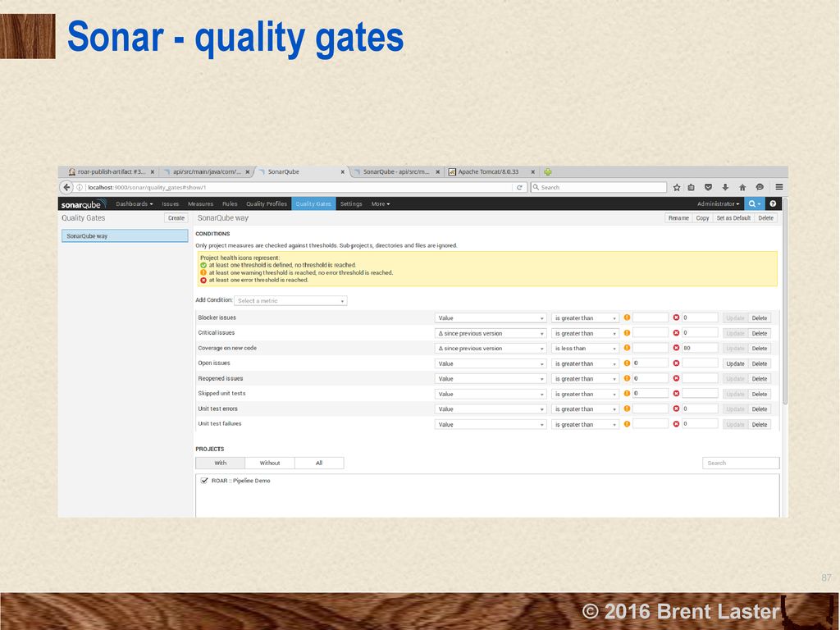Select the All projects filter
Screen dimensions: 840x630
(x=319, y=463)
